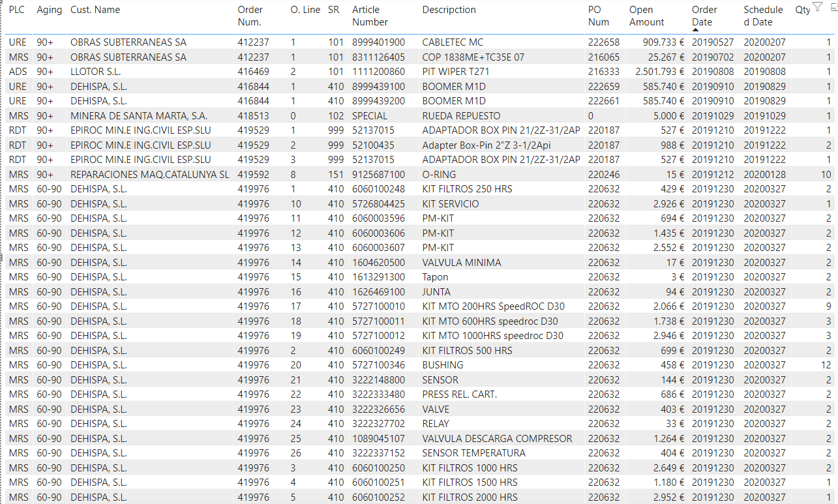Select order number 416469
838x504 pixels.
pyautogui.click(x=254, y=72)
